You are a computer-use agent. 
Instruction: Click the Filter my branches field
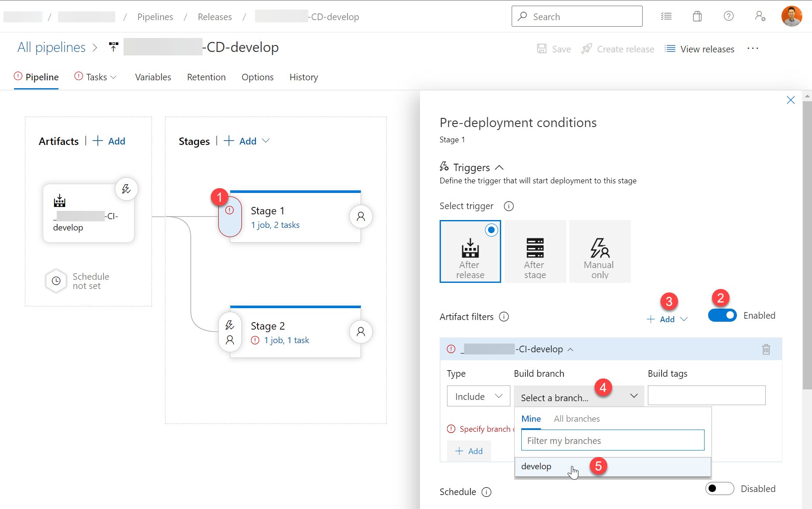click(x=613, y=440)
